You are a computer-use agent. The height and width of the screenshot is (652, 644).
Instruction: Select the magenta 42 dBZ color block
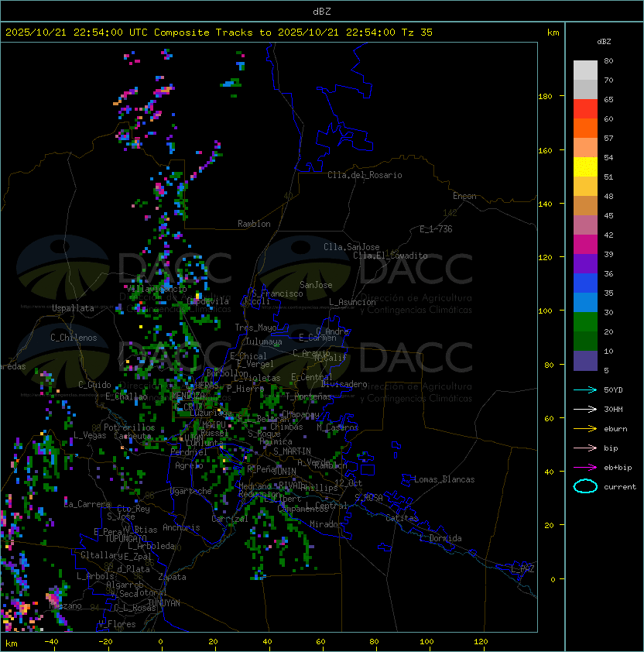point(585,244)
